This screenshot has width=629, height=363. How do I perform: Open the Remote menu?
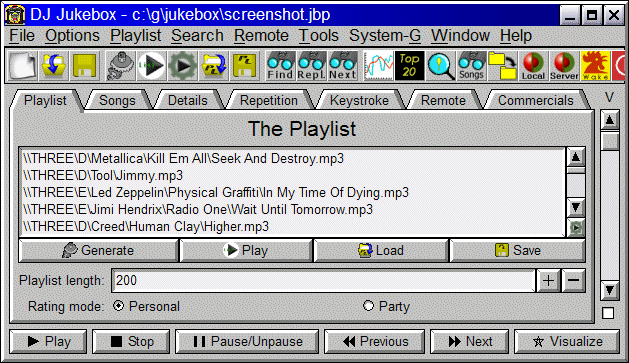(261, 36)
